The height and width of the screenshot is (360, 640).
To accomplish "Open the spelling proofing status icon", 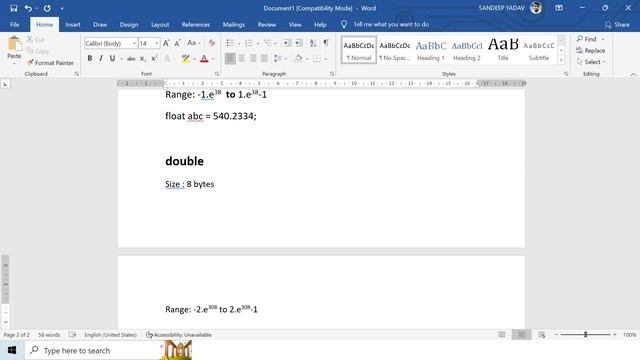I will click(x=72, y=335).
